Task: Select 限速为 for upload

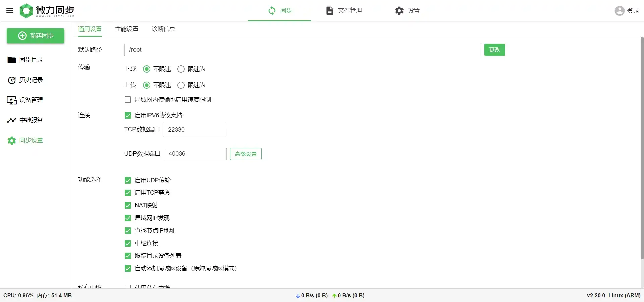Action: [181, 85]
